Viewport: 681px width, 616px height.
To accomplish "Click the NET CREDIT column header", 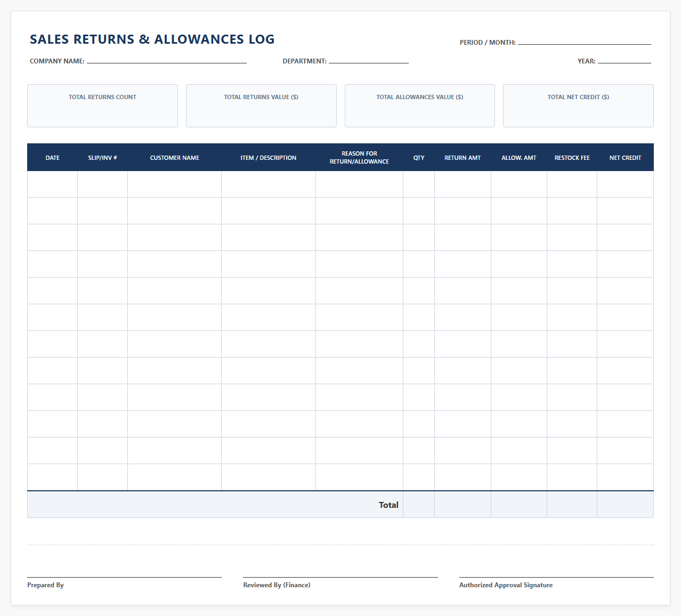I will pos(626,158).
